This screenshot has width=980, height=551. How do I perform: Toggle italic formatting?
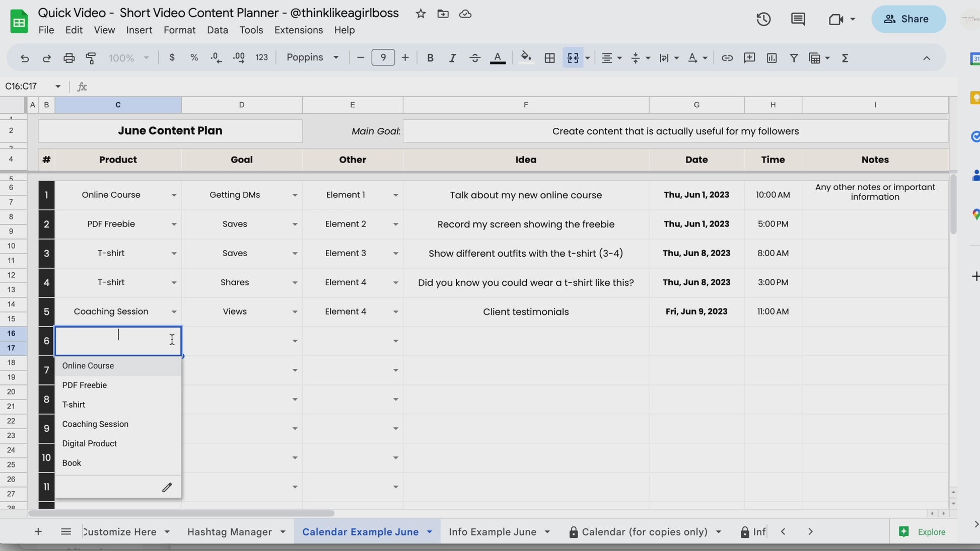(x=452, y=58)
